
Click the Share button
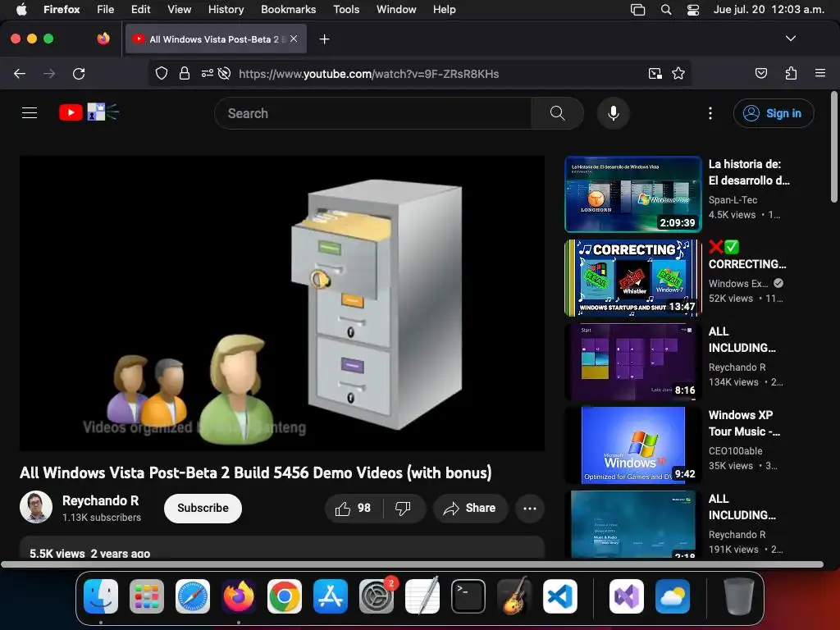[x=470, y=508]
